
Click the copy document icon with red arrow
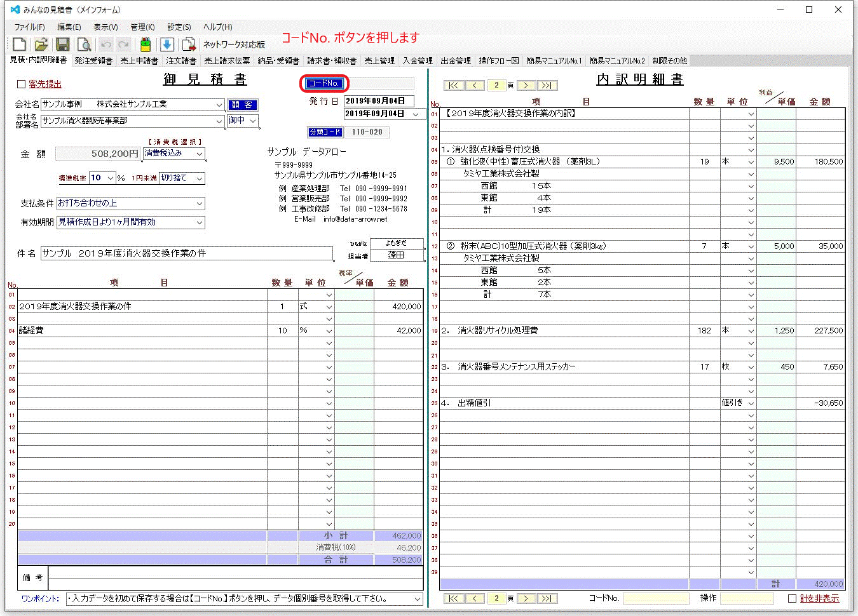[x=189, y=44]
